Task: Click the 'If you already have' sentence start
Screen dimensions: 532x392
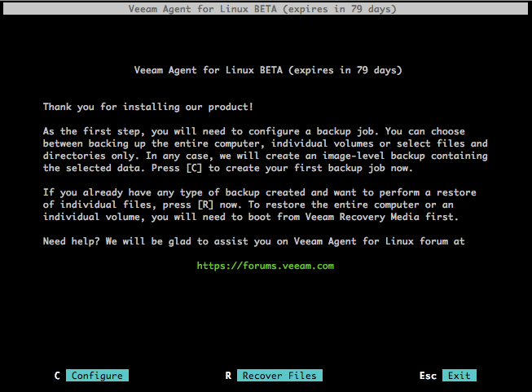Action: pos(90,192)
